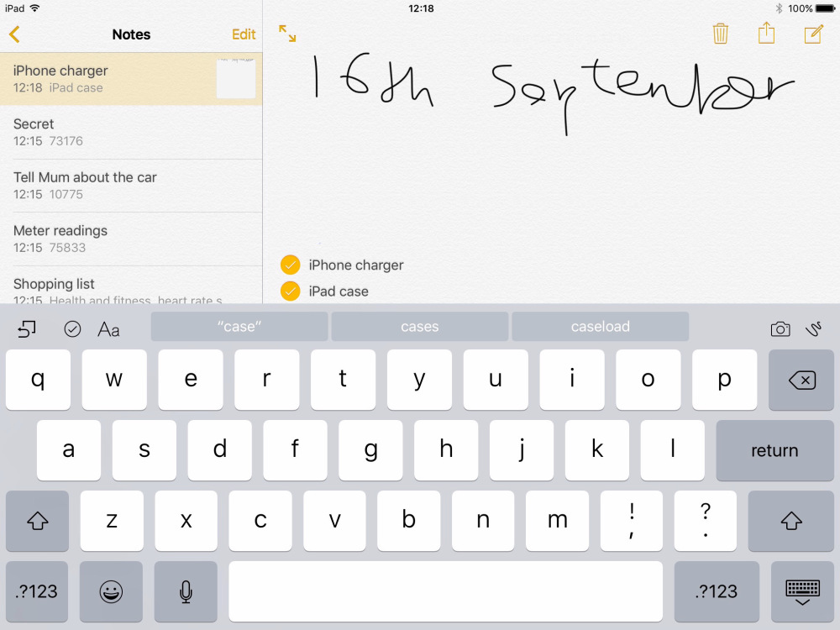Expand note to full screen
Screen dimensions: 840x630
coord(287,34)
